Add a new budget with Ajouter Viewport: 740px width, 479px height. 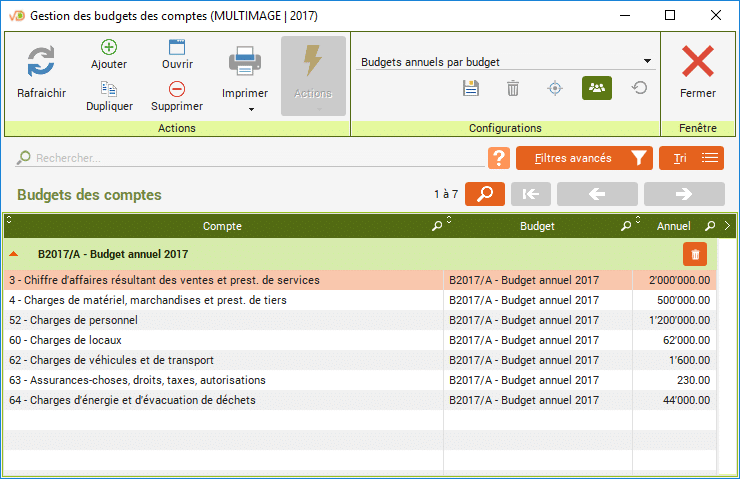(109, 48)
